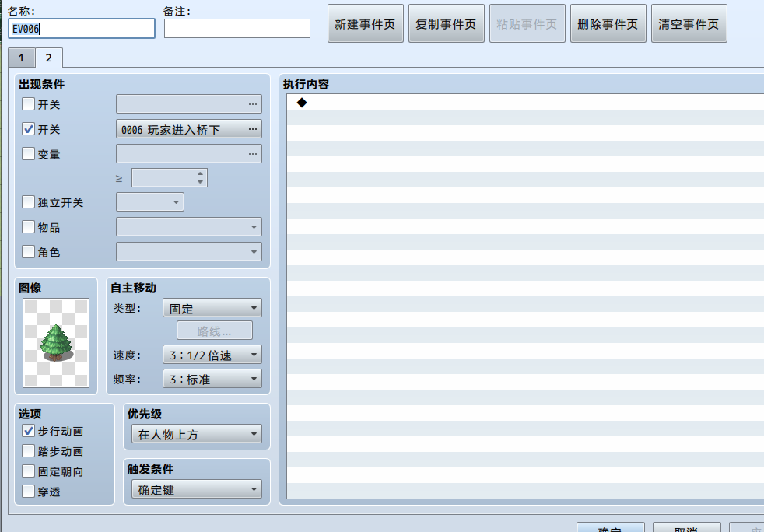
Task: Enable the 变量 condition checkbox
Action: coord(28,154)
